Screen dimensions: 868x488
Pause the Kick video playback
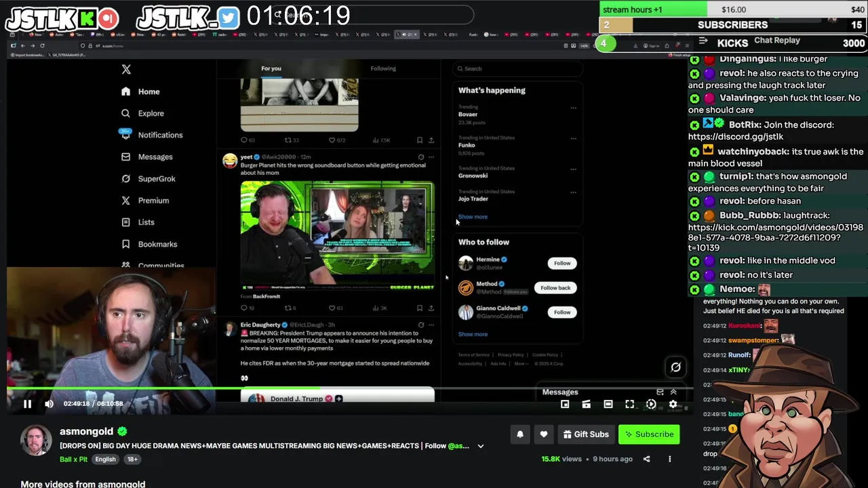[27, 404]
